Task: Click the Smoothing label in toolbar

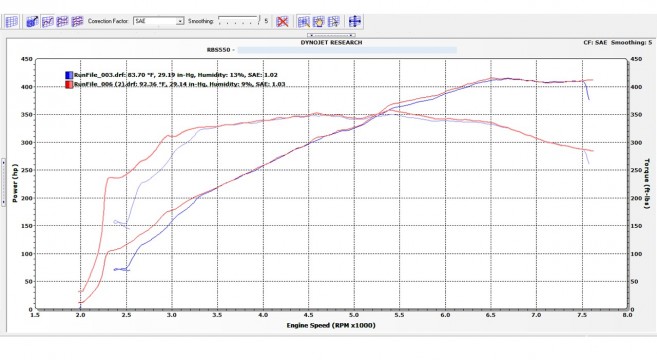Action: [201, 21]
